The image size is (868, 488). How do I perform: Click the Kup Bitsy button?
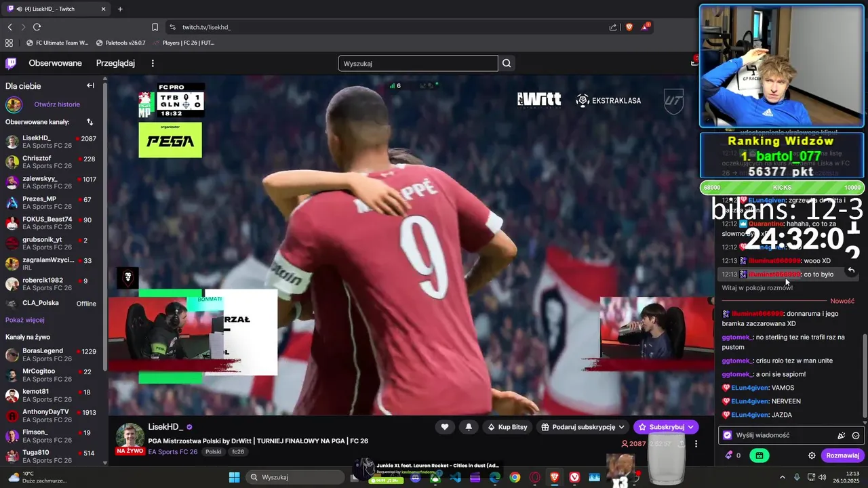(507, 427)
